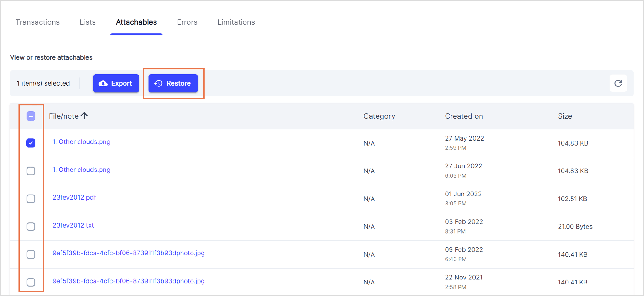Uncheck the selected 1. Other clouds.png checkbox
Image resolution: width=644 pixels, height=296 pixels.
(x=31, y=143)
